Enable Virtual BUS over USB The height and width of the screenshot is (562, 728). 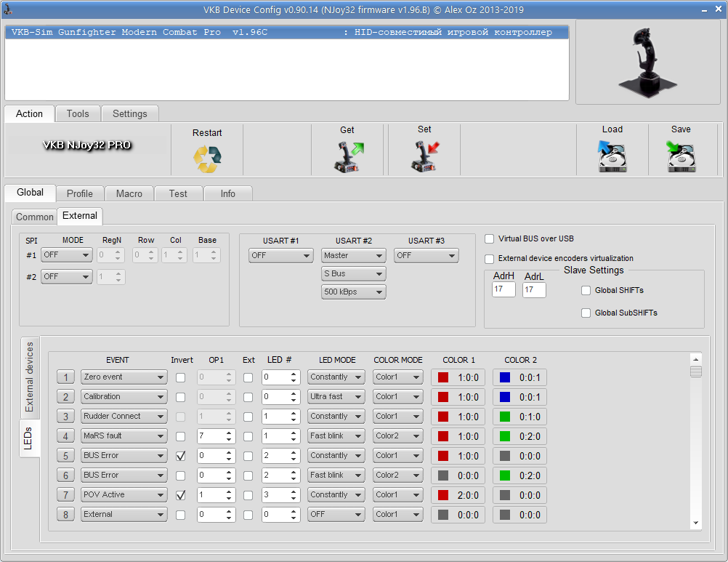pyautogui.click(x=490, y=238)
